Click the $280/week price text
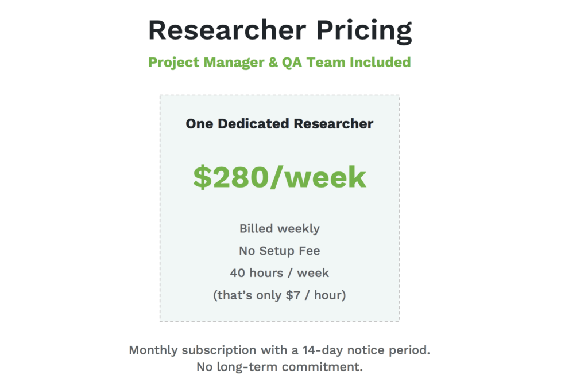Screen dimensions: 588x386 (280, 177)
